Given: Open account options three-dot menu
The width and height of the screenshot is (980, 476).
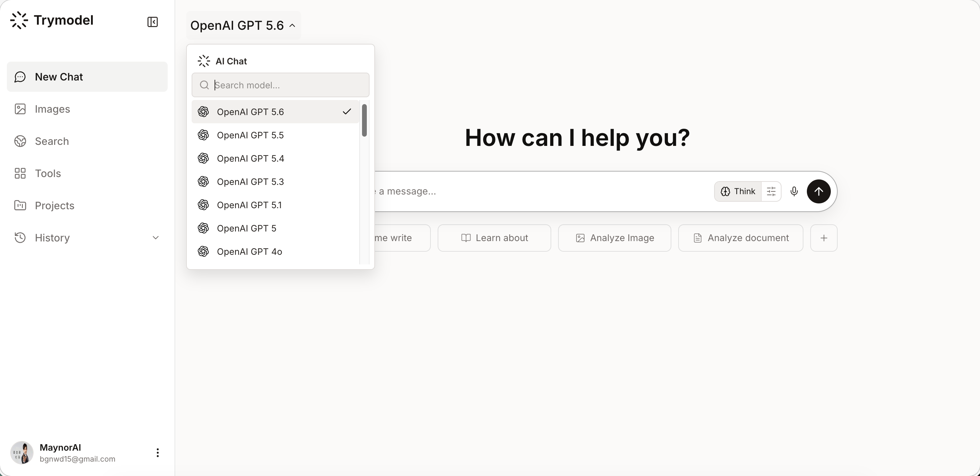Looking at the screenshot, I should pos(157,453).
